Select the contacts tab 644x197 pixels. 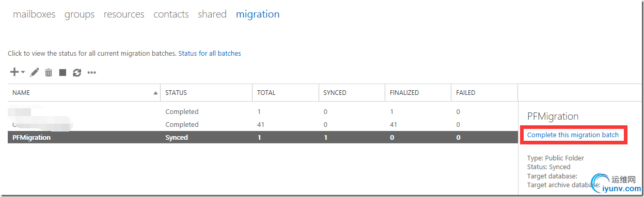click(x=171, y=14)
